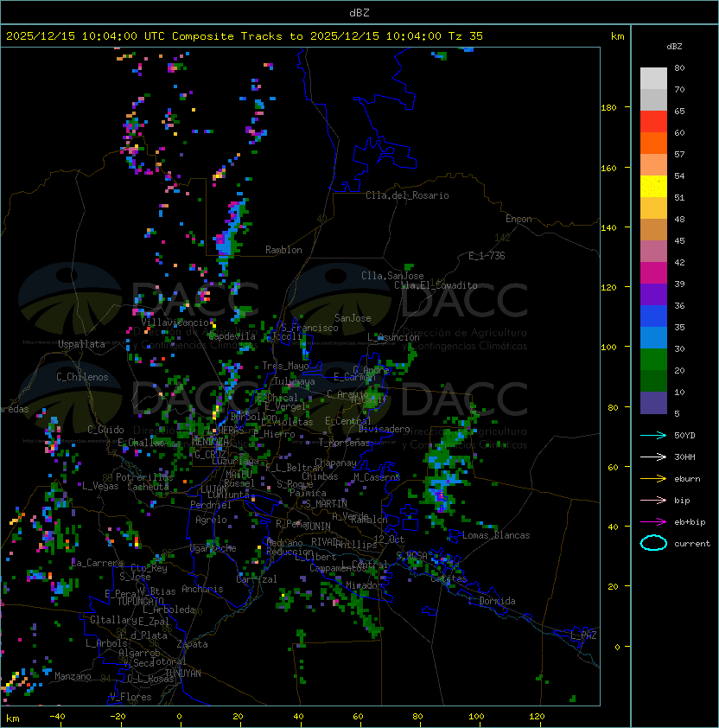Click the cyan 50YD arrow in legend
This screenshot has width=719, height=728.
coord(653,435)
